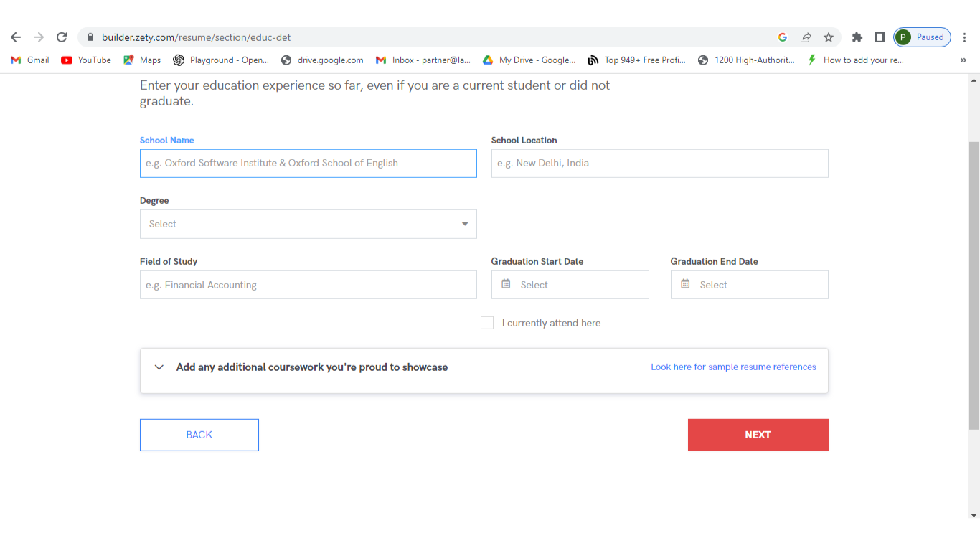
Task: Open the YouTube bookmark
Action: coord(86,60)
